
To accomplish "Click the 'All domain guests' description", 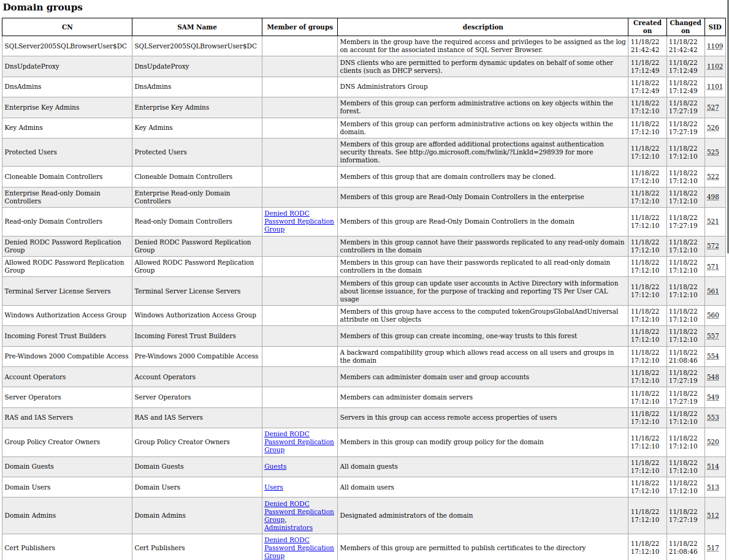I will click(368, 467).
